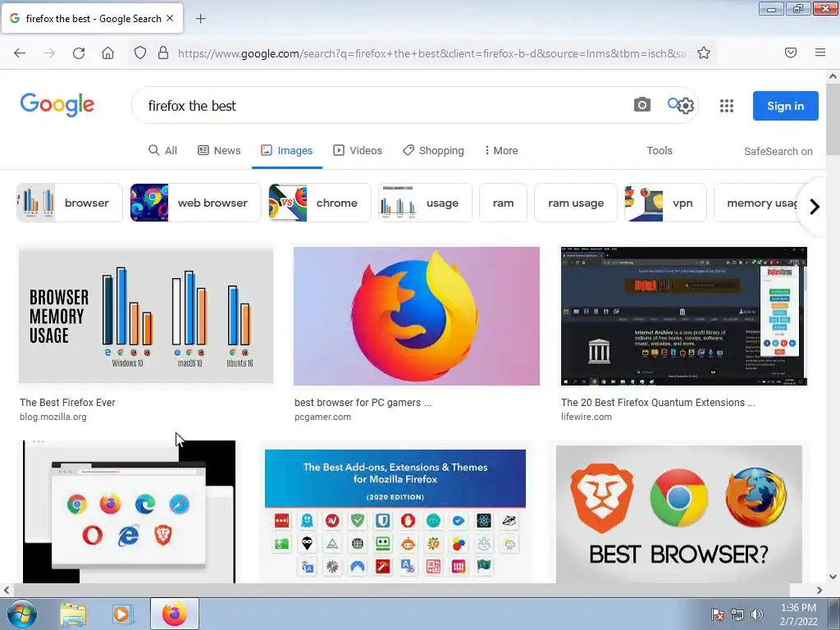Switch to the All results tab
This screenshot has width=840, height=630.
[163, 151]
